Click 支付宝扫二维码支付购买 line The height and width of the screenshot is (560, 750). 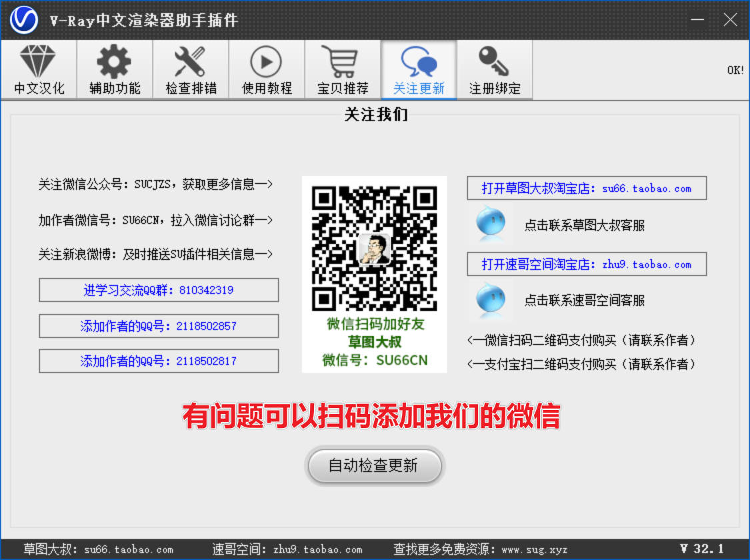pyautogui.click(x=581, y=364)
